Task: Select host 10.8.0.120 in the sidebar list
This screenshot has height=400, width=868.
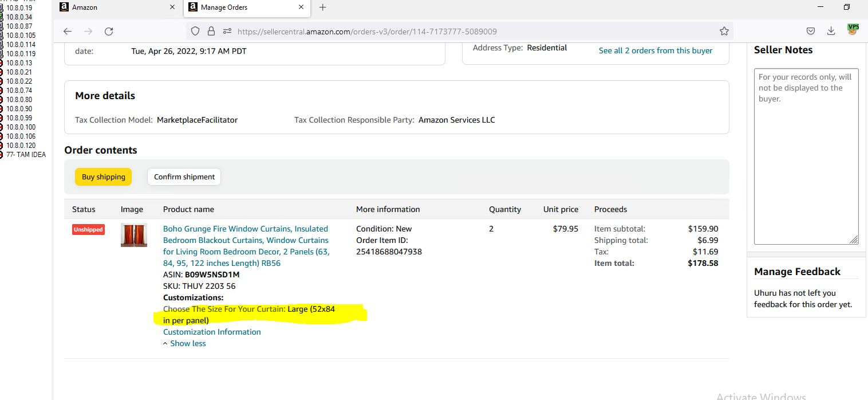Action: (x=21, y=146)
